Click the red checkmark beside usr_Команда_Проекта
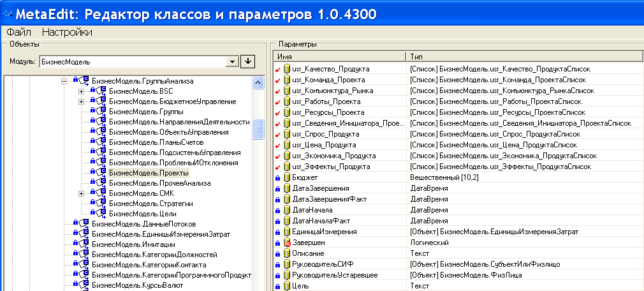The image size is (644, 291). (x=277, y=80)
